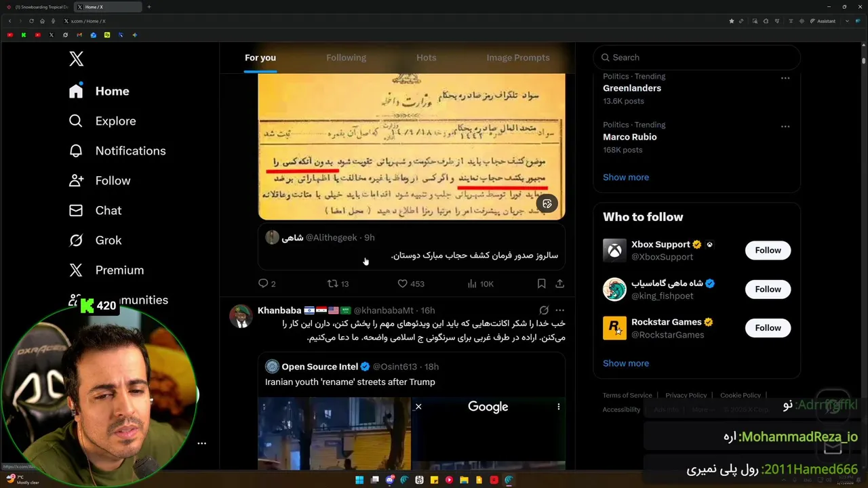
Task: Go to browser home page
Action: point(42,21)
